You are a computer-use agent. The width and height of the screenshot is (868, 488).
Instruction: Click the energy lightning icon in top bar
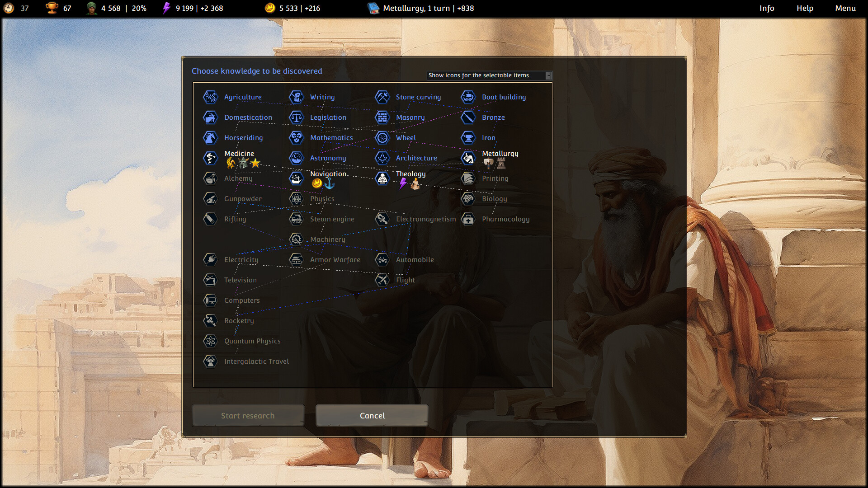pos(166,8)
